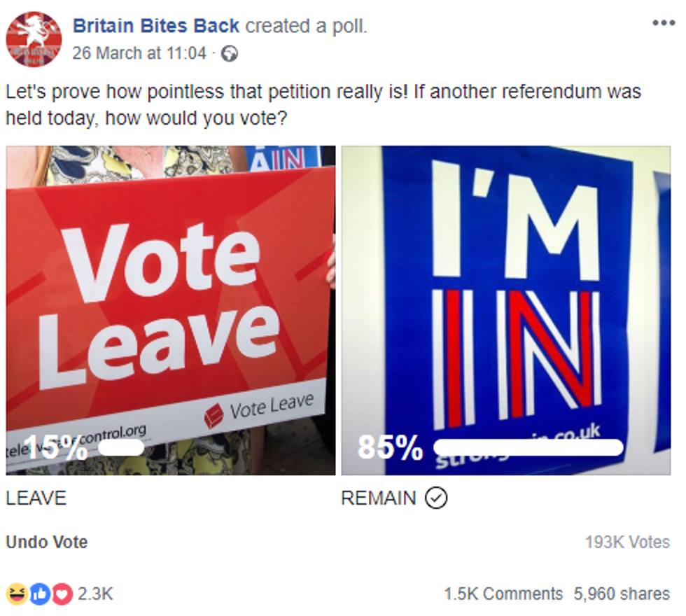Image resolution: width=686 pixels, height=616 pixels.
Task: Expand the 1.5K Comments section
Action: point(503,594)
